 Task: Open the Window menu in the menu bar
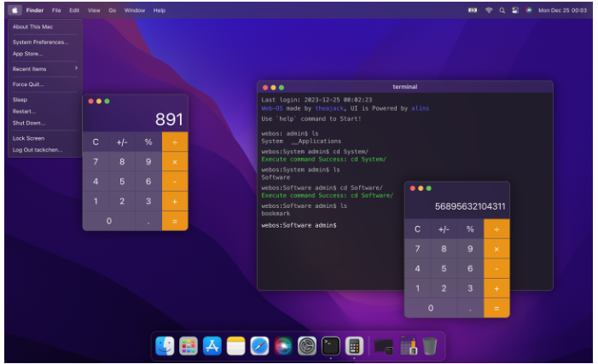(x=134, y=10)
